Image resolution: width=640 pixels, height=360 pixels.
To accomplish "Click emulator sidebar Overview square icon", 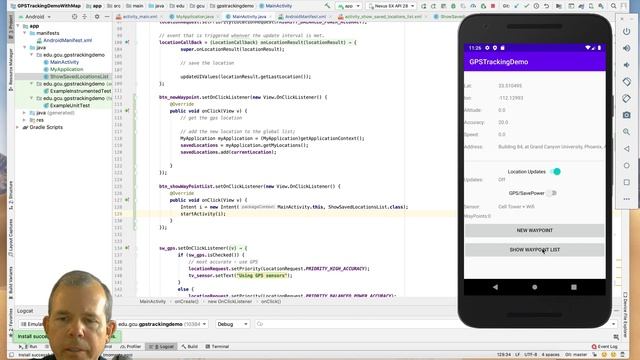I will pos(627,182).
